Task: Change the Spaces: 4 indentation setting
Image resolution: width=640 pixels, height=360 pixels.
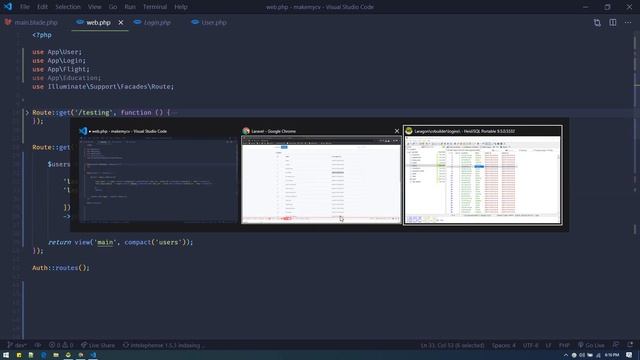Action: 503,345
